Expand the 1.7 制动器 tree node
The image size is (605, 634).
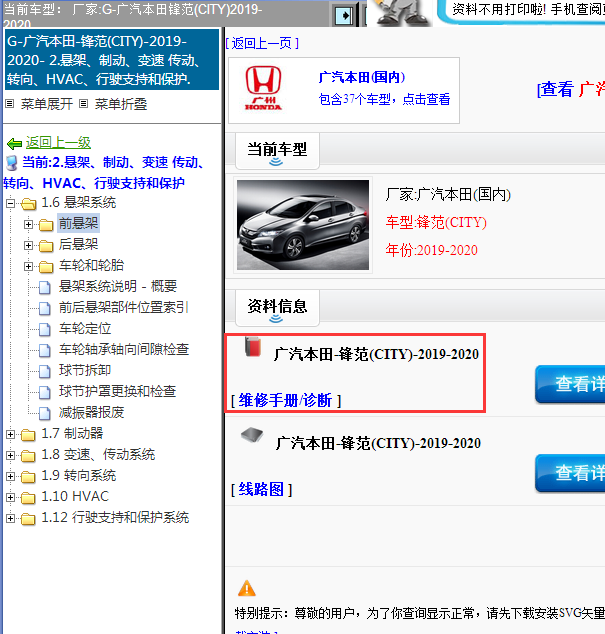[x=11, y=435]
